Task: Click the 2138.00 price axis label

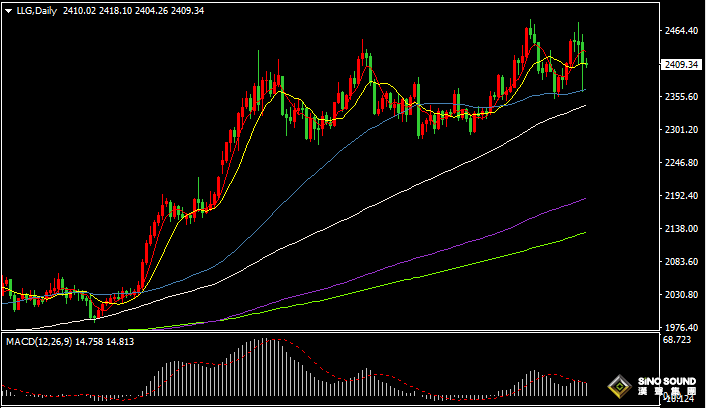Action: pyautogui.click(x=680, y=229)
